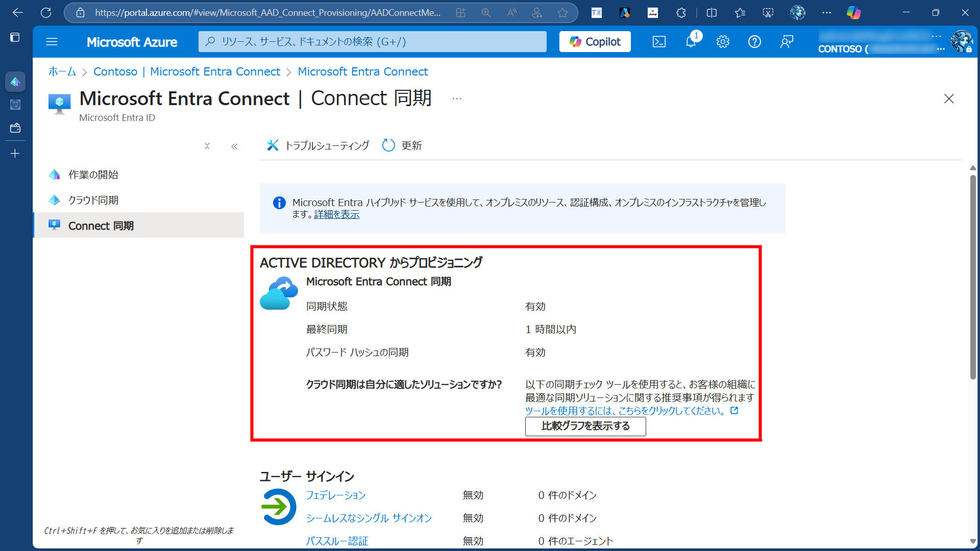The width and height of the screenshot is (980, 551).
Task: Click the help question mark icon
Action: point(754,42)
